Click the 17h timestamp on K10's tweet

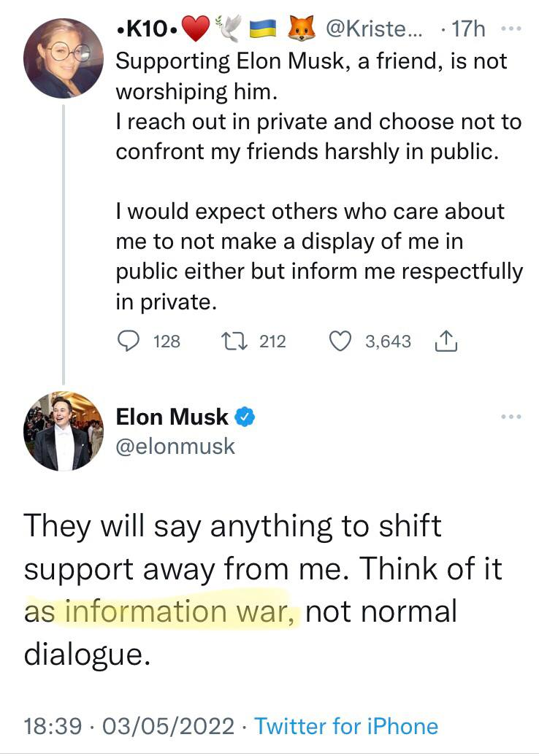point(468,31)
